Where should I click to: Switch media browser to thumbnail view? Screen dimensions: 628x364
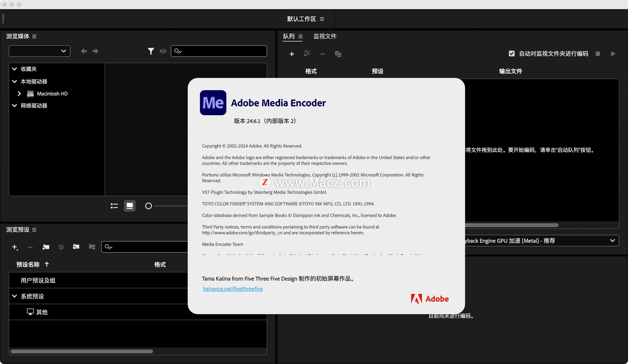tap(130, 206)
